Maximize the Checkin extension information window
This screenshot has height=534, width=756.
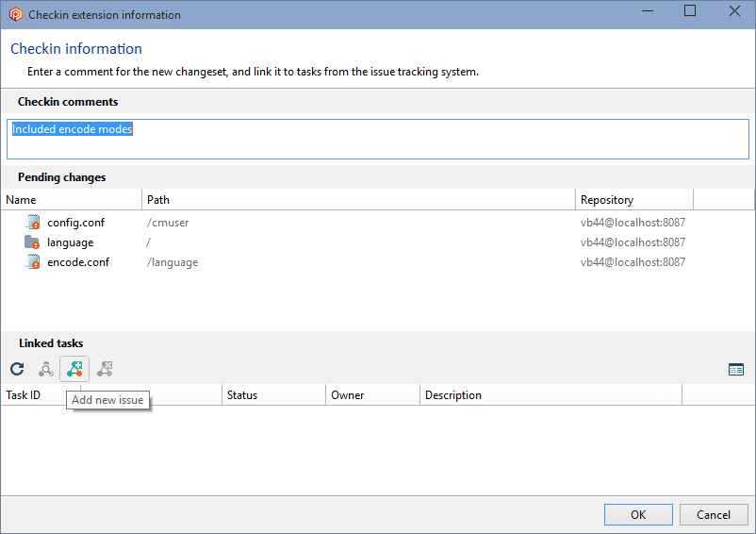(690, 11)
